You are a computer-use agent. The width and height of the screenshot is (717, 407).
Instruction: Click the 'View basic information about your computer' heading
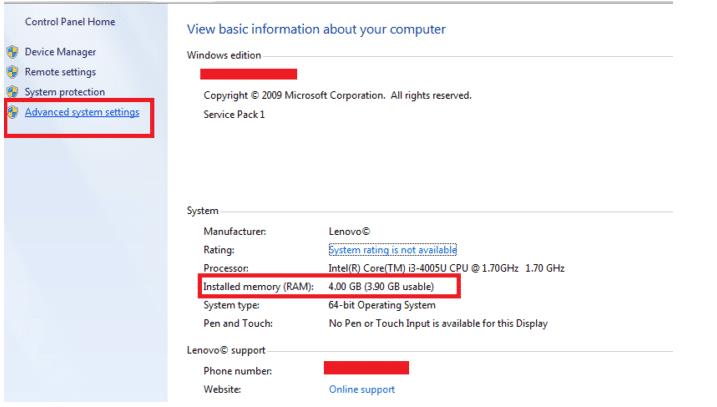316,29
